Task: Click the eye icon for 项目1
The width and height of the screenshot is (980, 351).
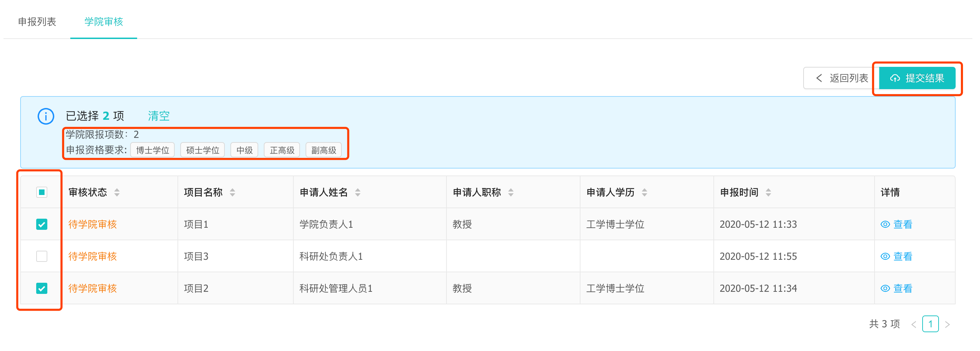Action: point(885,224)
